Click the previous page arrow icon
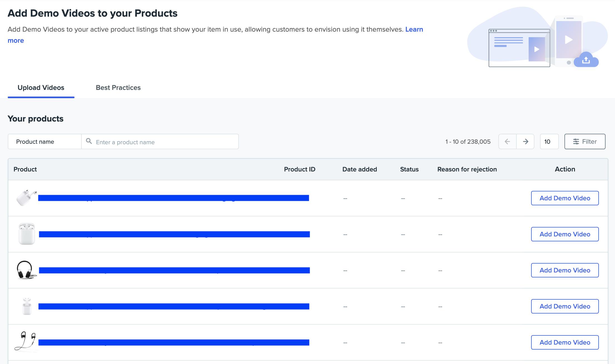The height and width of the screenshot is (364, 615). coord(507,141)
